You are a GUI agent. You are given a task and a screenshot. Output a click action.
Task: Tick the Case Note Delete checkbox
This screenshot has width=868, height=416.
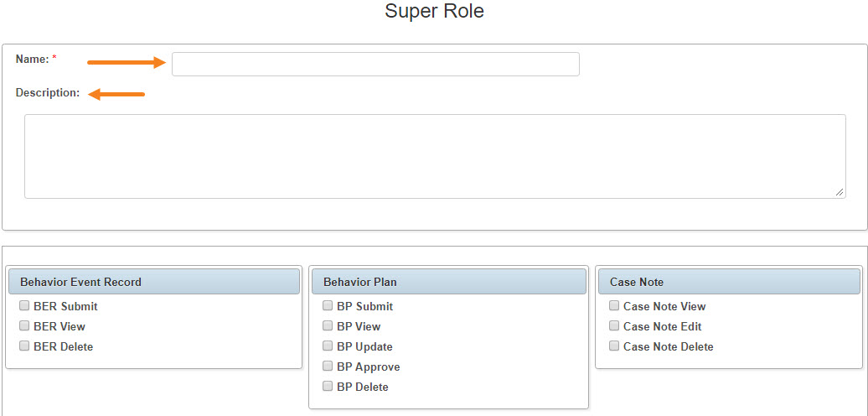click(x=614, y=346)
